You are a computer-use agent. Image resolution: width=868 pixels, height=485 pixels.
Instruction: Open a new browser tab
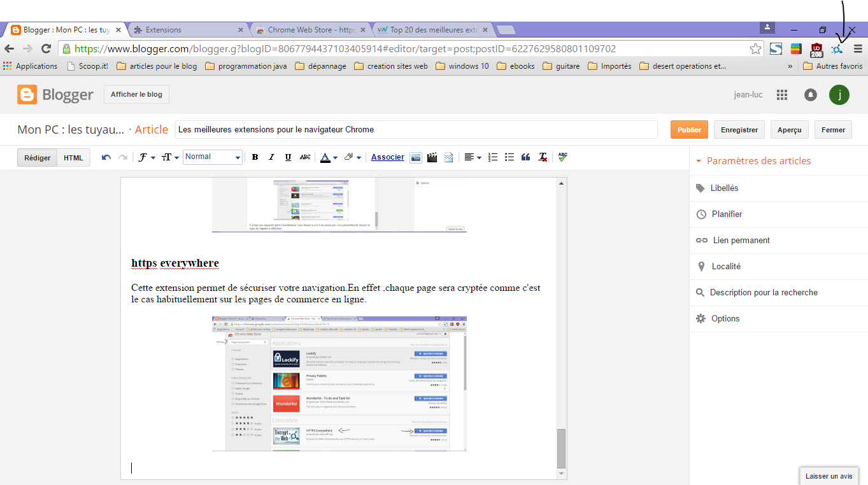pyautogui.click(x=506, y=30)
